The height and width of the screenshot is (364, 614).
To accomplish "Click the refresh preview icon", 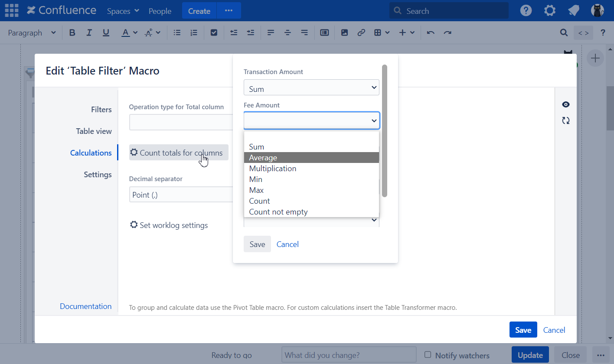I will 566,121.
